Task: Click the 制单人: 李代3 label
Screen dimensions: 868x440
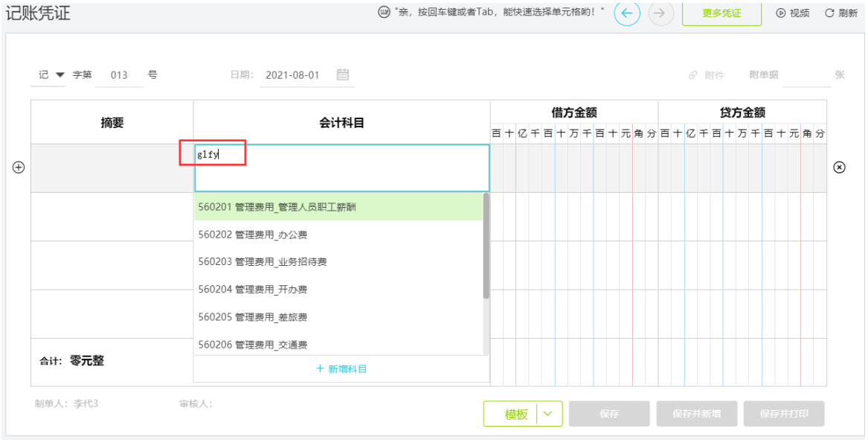Action: tap(66, 404)
